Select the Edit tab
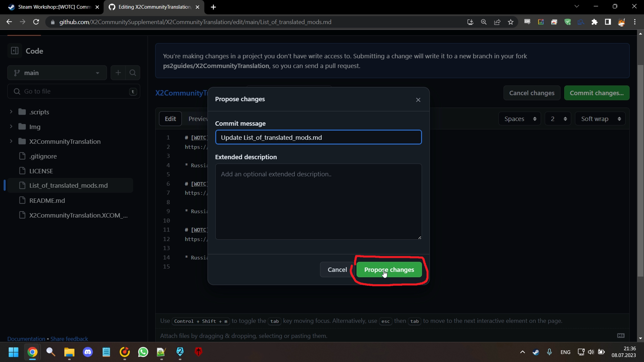This screenshot has width=644, height=362. [170, 119]
